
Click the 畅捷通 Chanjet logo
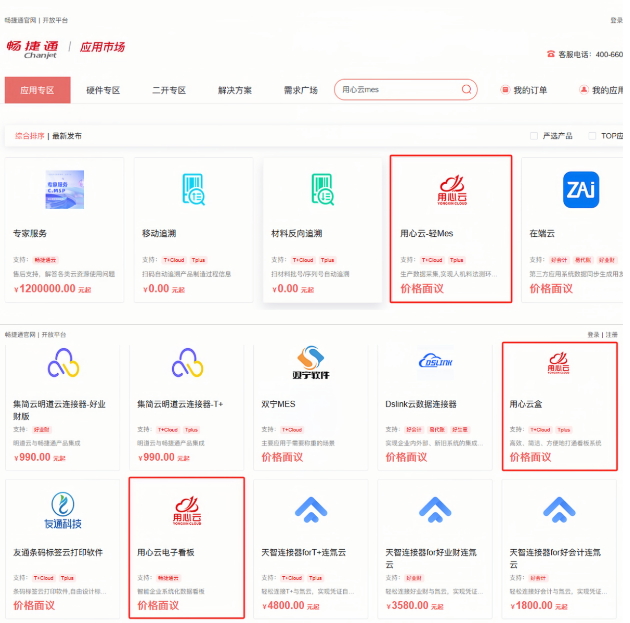click(x=33, y=49)
